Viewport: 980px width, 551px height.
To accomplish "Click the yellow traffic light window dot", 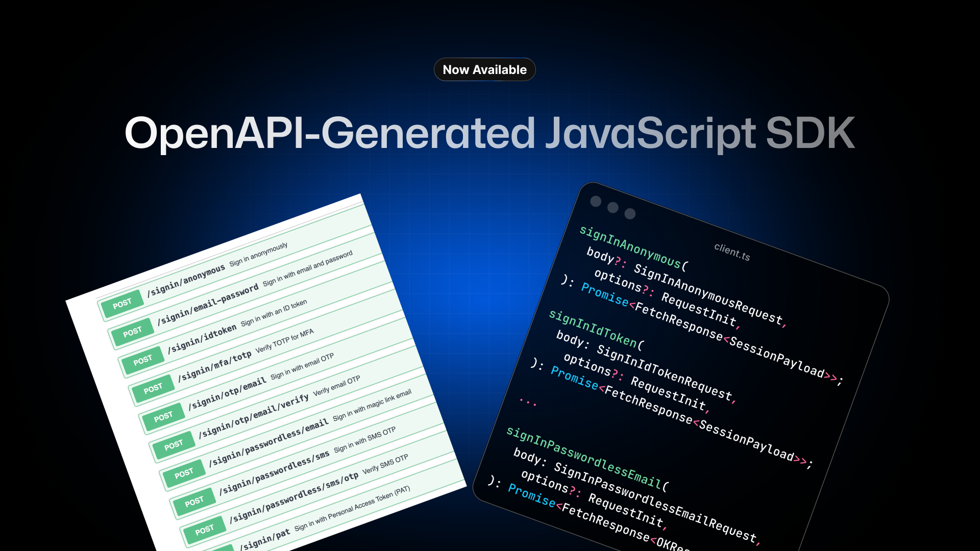I will tap(612, 208).
